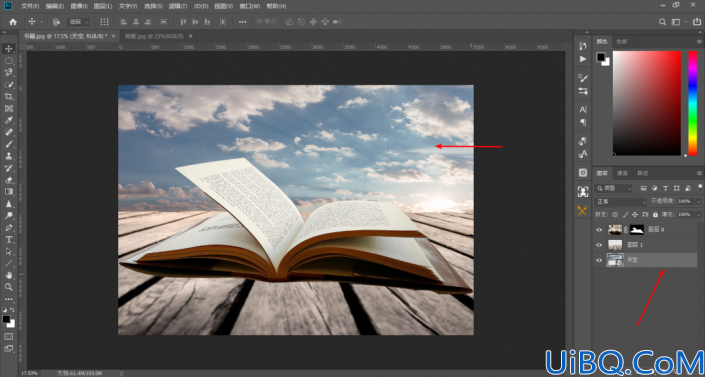Open the 窗口(W) menu
This screenshot has width=705, height=377.
click(x=250, y=6)
